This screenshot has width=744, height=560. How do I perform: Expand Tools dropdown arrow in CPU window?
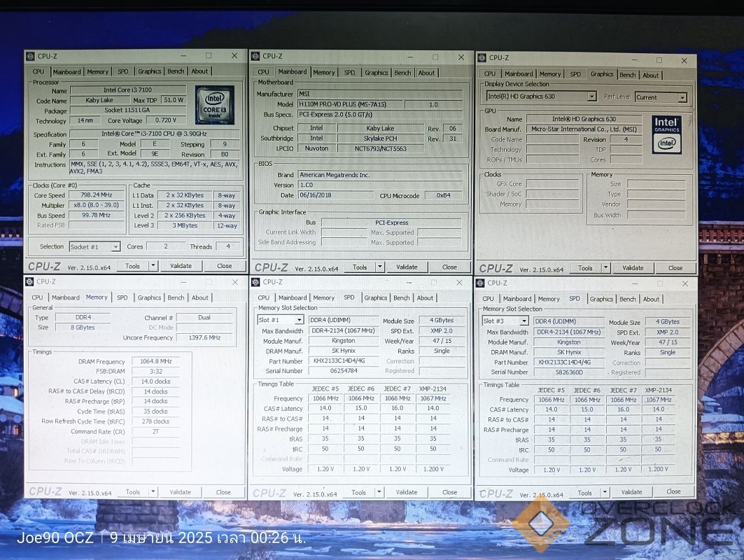click(x=153, y=266)
